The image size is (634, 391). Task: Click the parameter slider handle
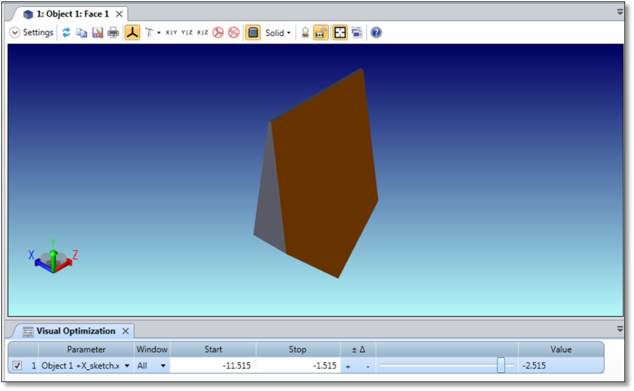pyautogui.click(x=501, y=365)
